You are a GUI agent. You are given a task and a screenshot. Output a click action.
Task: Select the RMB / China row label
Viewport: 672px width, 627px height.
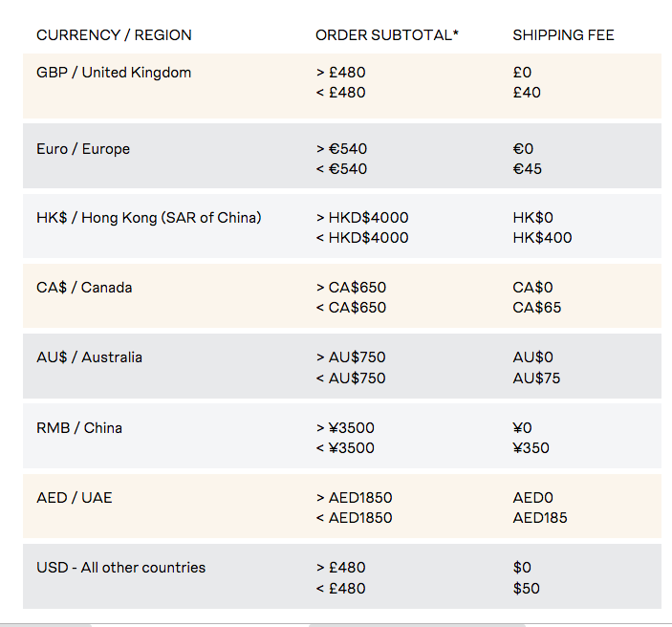coord(79,428)
